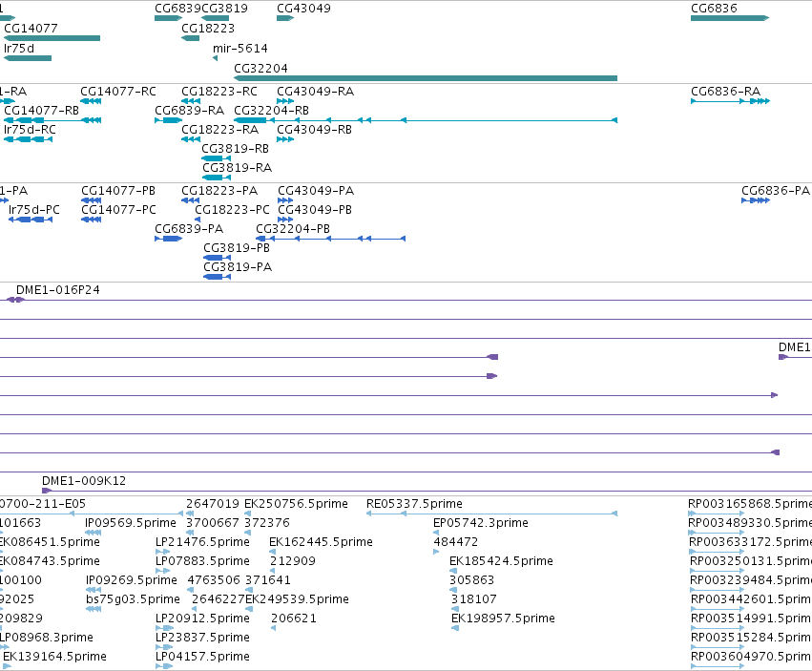Select transcript CG3819-RA

(216, 178)
